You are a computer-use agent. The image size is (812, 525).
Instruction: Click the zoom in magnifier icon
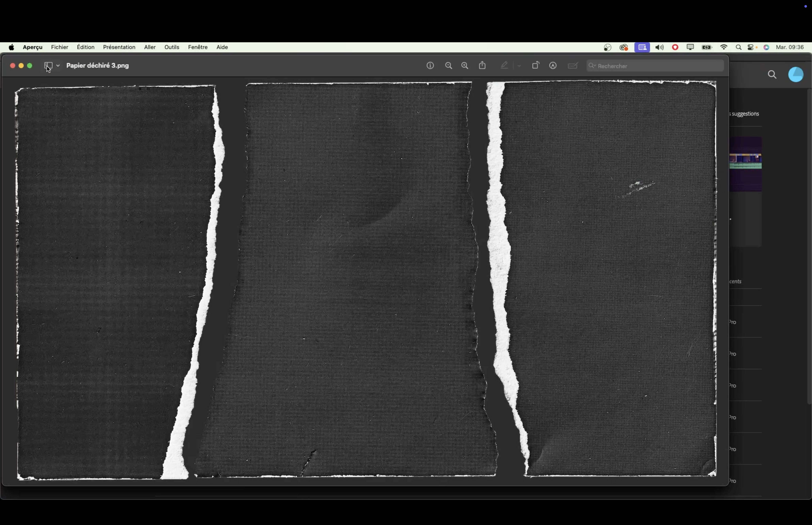(465, 65)
